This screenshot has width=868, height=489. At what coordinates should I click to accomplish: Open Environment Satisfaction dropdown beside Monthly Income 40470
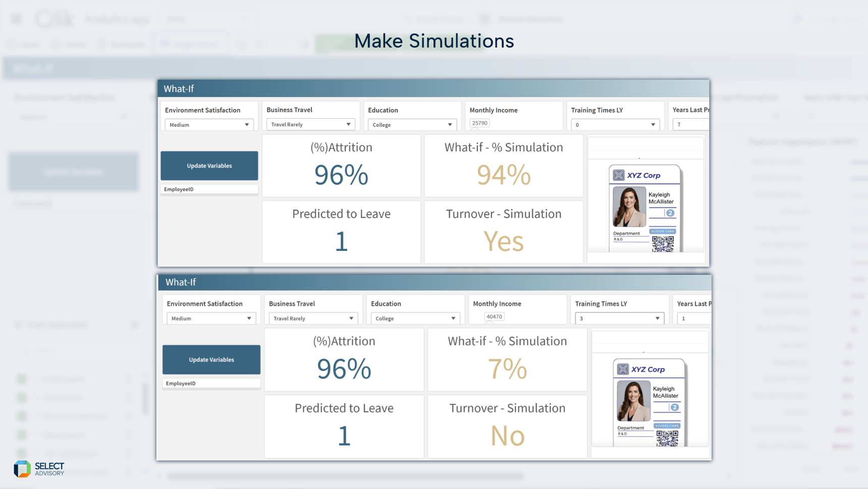coord(211,318)
